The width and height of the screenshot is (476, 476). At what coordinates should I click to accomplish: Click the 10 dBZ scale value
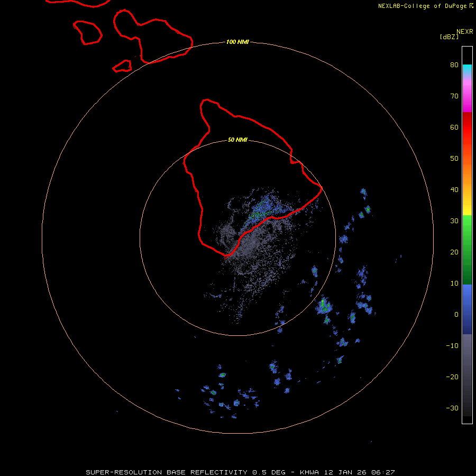[454, 283]
